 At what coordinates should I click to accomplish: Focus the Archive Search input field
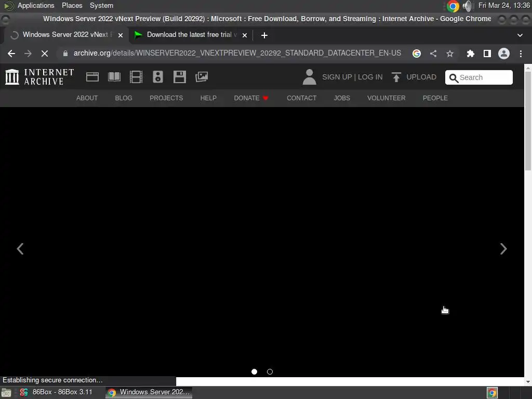pos(478,77)
